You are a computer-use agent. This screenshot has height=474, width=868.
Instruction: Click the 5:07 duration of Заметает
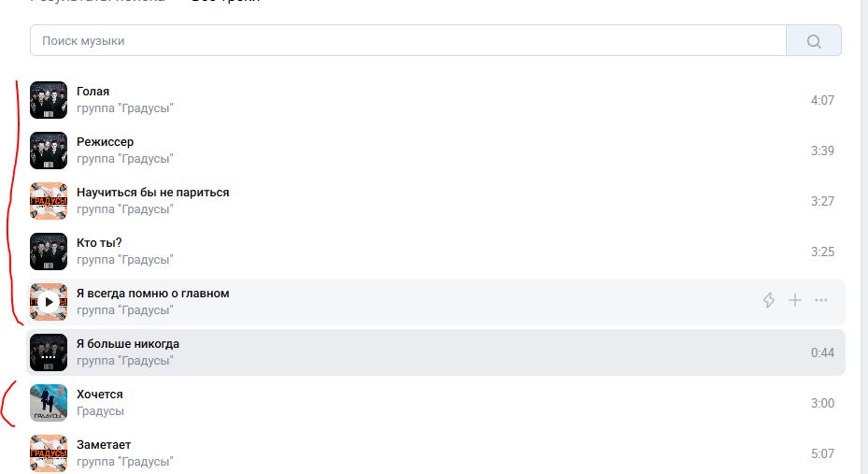822,453
